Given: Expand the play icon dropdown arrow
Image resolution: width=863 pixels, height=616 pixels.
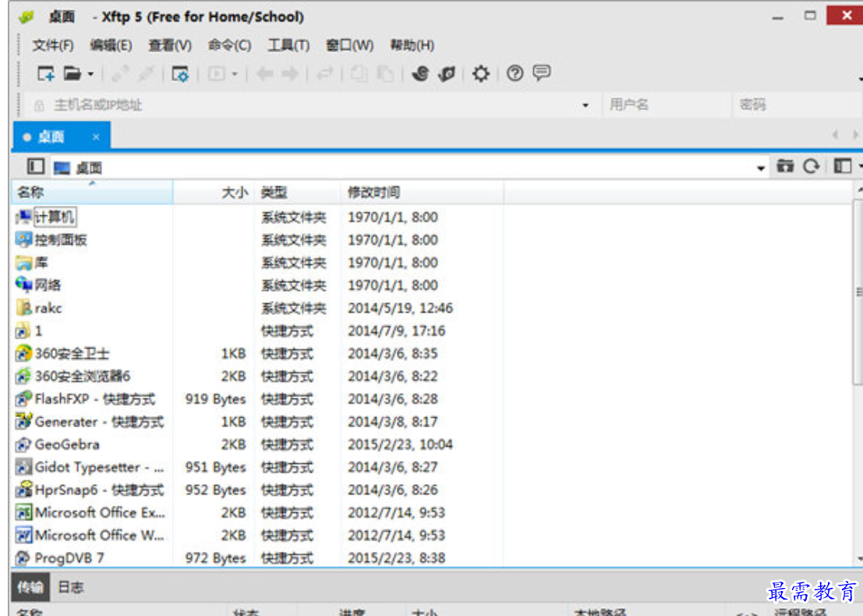Looking at the screenshot, I should tap(235, 74).
